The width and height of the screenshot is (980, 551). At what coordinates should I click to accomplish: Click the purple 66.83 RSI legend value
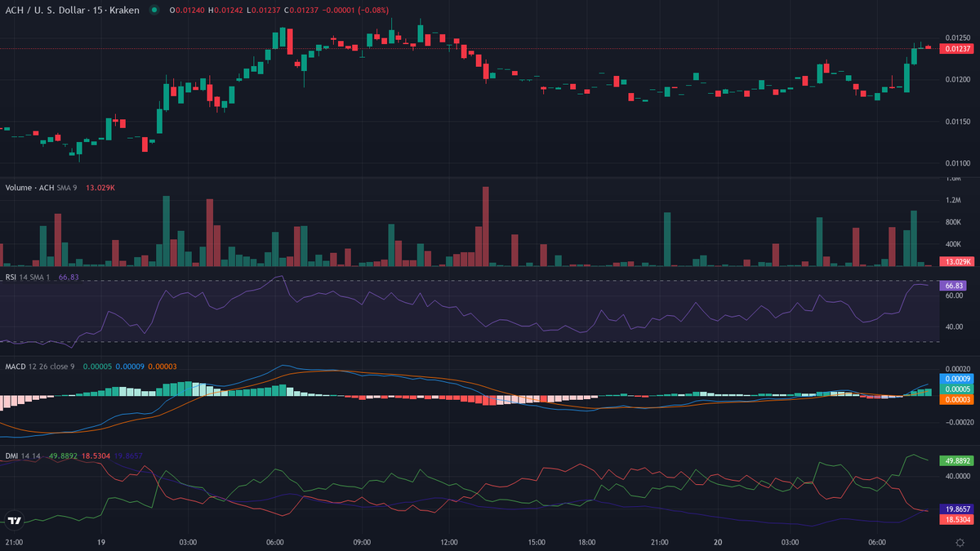pos(69,278)
